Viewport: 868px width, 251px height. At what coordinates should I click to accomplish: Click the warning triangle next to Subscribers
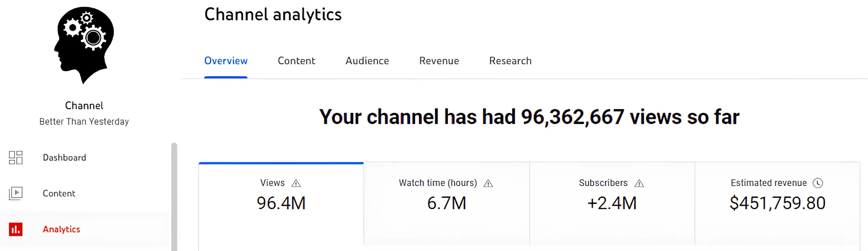639,183
